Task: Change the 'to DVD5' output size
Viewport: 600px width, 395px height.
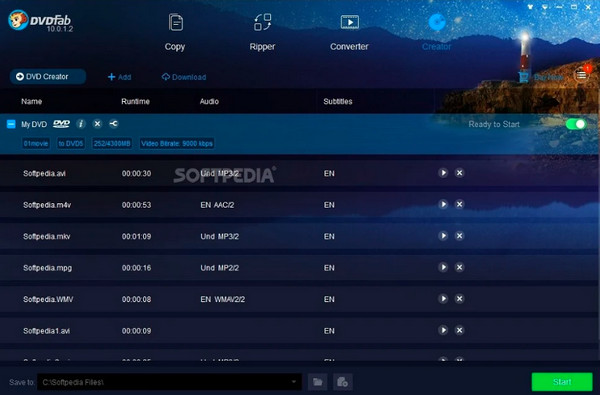Action: [71, 144]
